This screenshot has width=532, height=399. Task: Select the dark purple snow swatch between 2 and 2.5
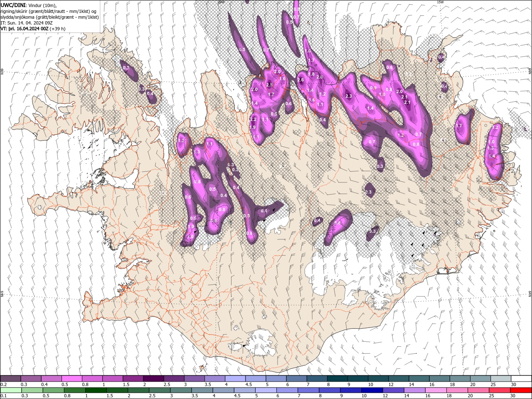point(153,379)
